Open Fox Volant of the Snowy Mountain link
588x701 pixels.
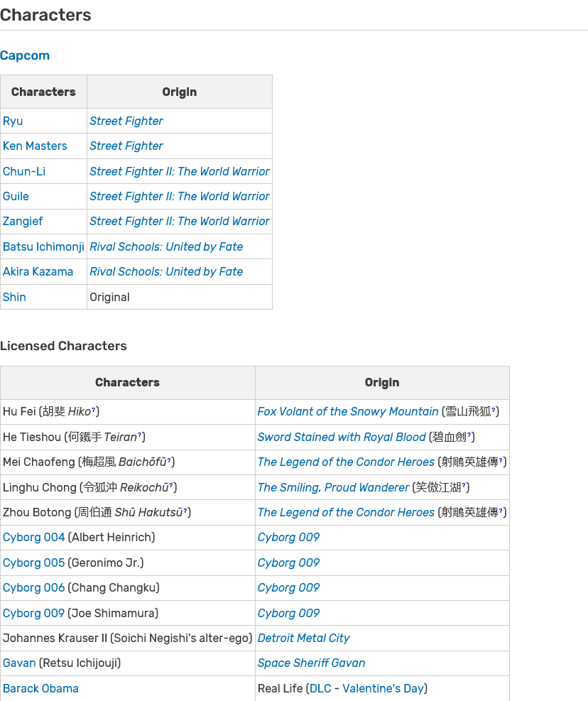(x=348, y=412)
